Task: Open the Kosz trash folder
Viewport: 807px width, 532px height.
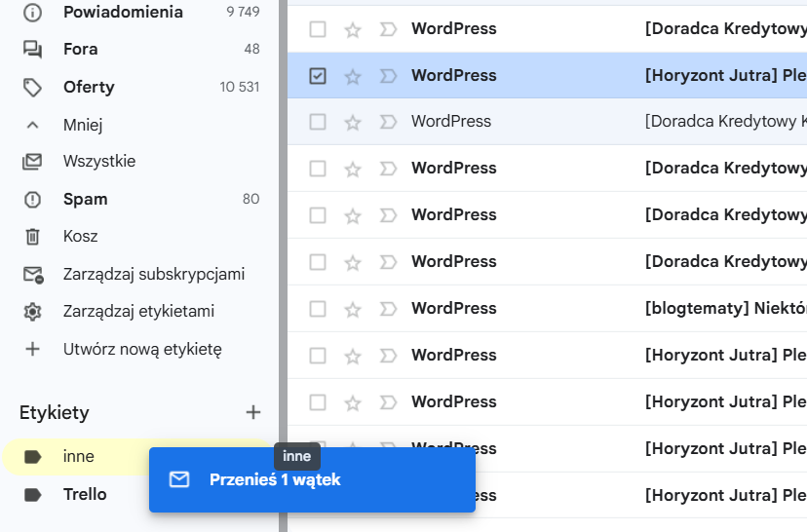Action: pyautogui.click(x=80, y=237)
